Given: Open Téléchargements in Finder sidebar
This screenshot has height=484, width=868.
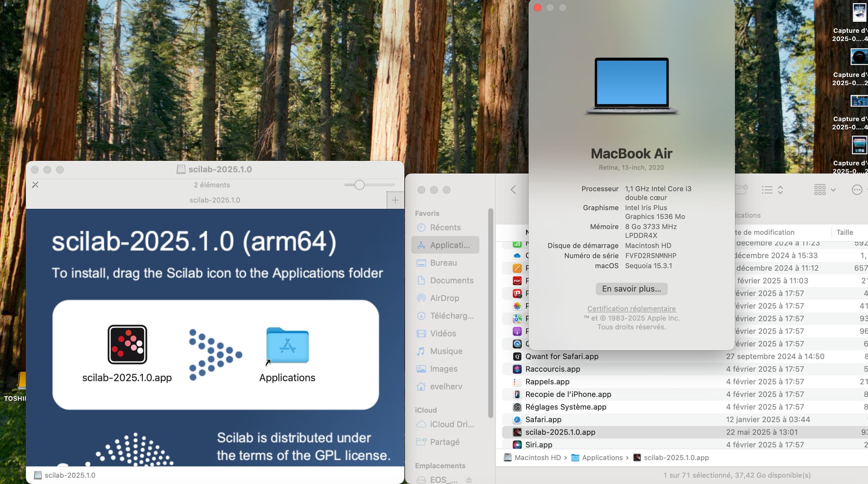Looking at the screenshot, I should (445, 316).
